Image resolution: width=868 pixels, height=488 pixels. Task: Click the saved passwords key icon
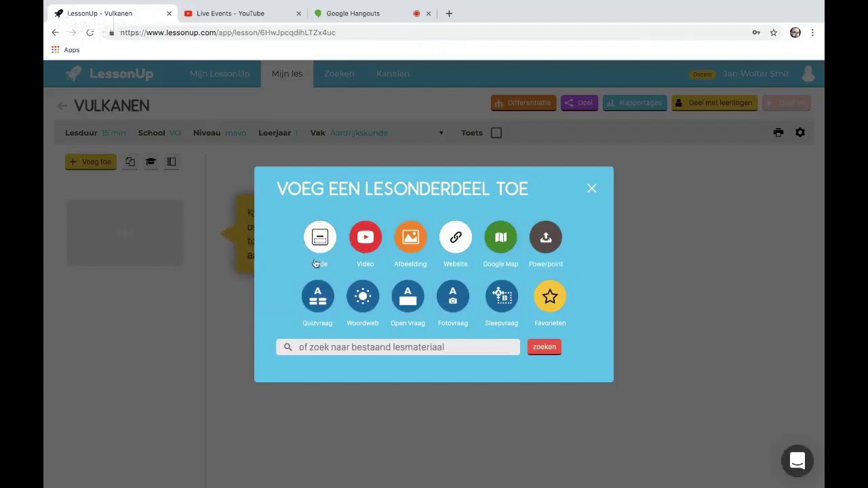click(x=756, y=33)
